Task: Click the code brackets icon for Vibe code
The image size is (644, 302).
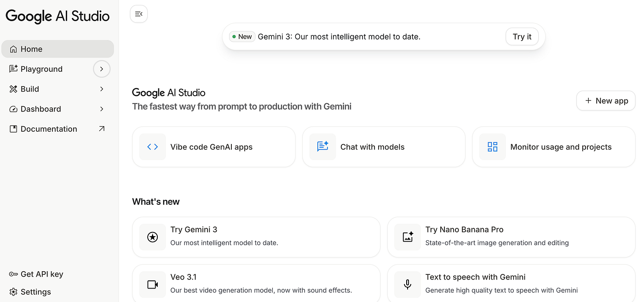Action: coord(152,147)
